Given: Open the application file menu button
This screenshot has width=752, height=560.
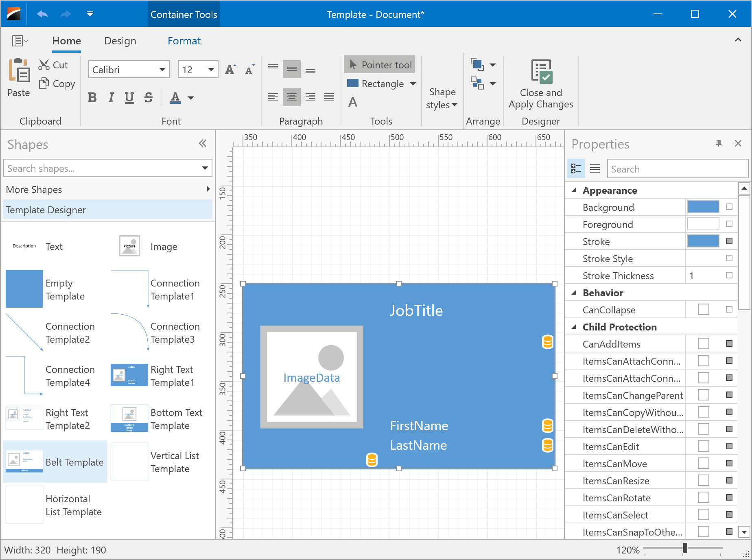Looking at the screenshot, I should (19, 41).
